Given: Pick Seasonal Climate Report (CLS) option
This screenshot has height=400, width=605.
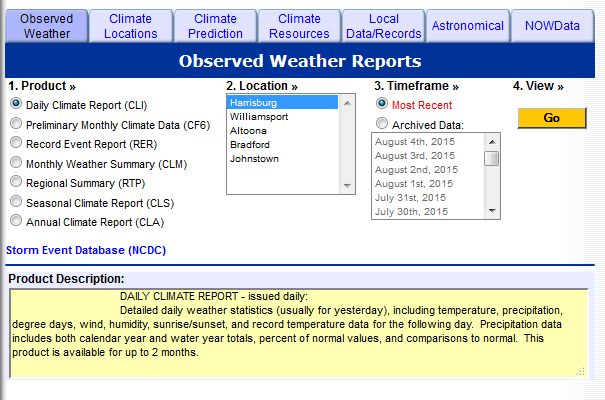Looking at the screenshot, I should [16, 201].
